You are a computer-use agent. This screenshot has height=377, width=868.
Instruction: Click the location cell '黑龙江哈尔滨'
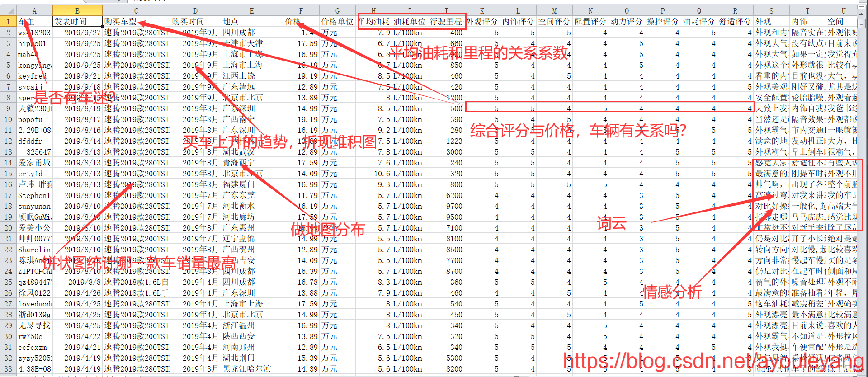click(x=252, y=369)
